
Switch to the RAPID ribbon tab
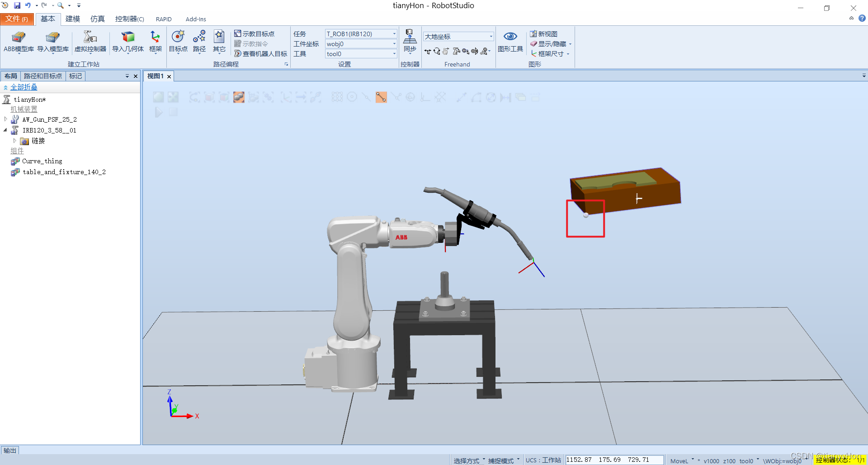(164, 19)
